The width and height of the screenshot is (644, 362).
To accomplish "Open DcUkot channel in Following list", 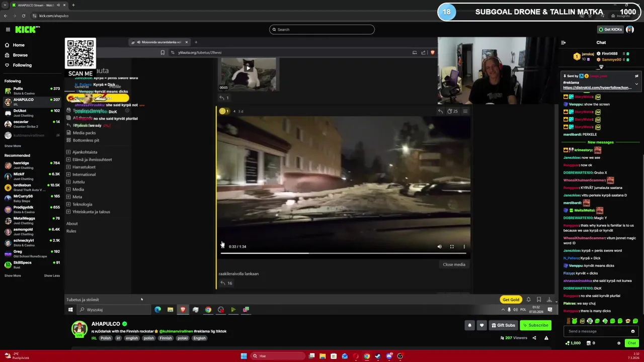I will [x=32, y=113].
